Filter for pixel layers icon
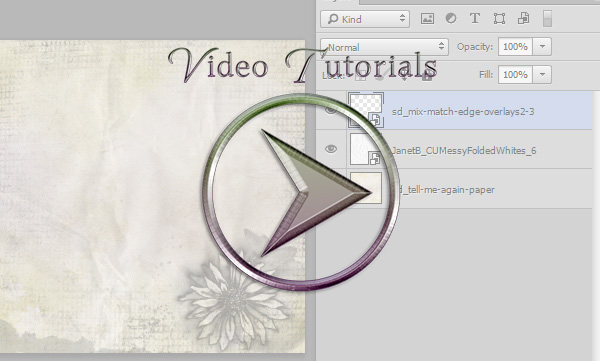This screenshot has height=361, width=600. (427, 19)
